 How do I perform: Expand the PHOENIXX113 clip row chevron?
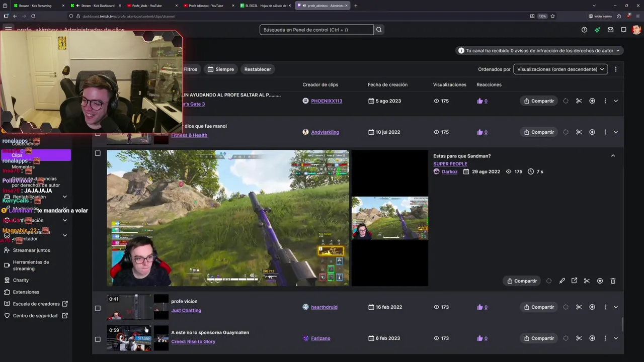tap(616, 101)
